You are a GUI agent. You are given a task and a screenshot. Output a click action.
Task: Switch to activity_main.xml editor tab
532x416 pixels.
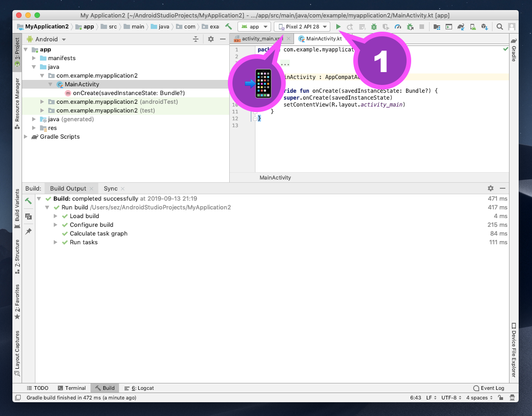pos(261,39)
